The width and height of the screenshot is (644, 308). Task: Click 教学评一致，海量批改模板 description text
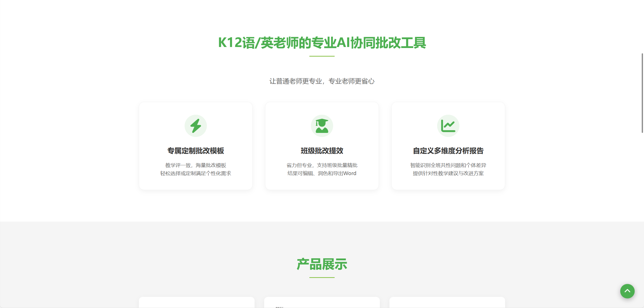pos(196,165)
